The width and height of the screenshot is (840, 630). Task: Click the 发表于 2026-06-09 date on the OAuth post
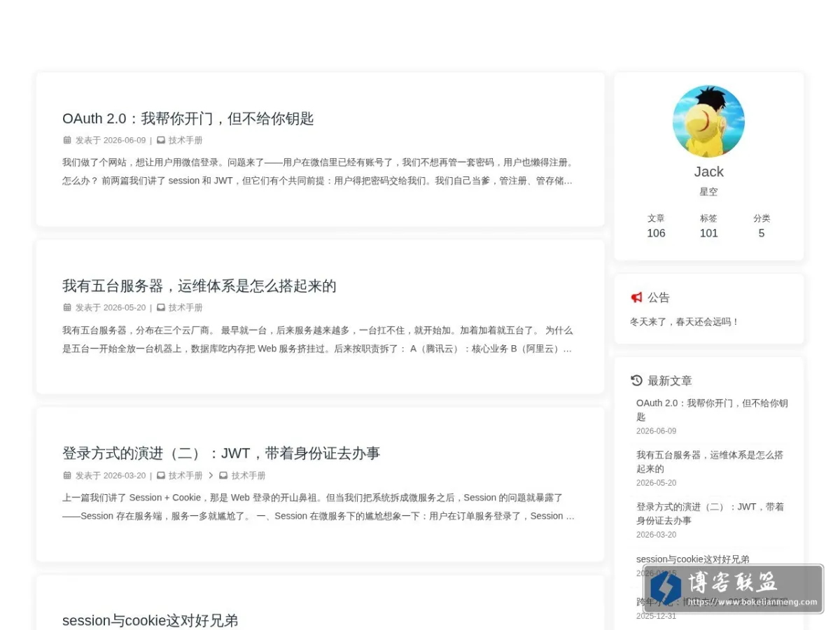pyautogui.click(x=111, y=140)
